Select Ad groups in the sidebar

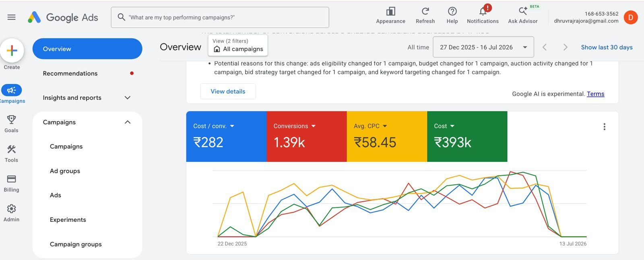pos(65,171)
